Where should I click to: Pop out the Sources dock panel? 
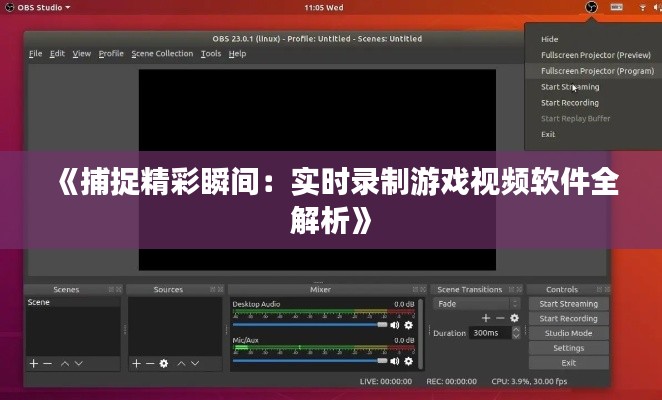212,289
